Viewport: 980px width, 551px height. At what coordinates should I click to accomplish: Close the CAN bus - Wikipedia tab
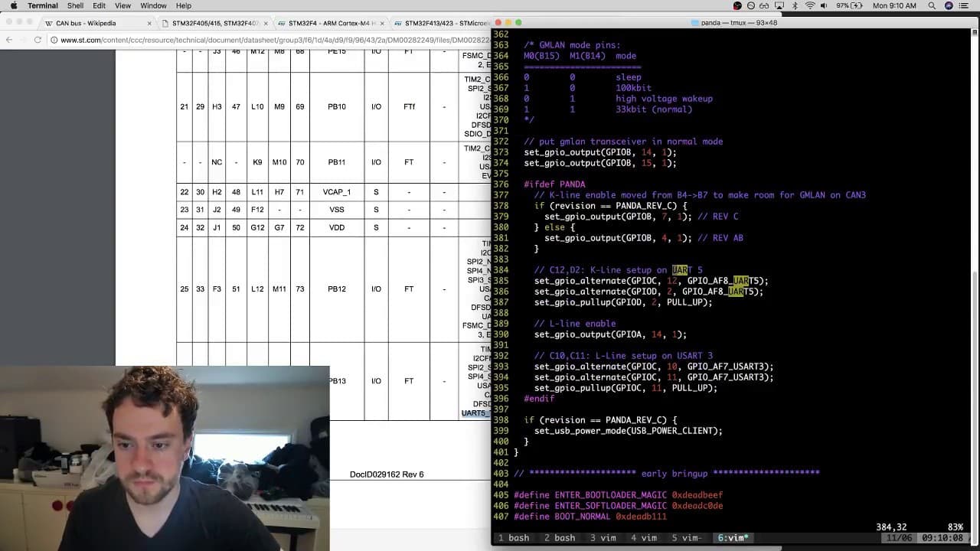coord(149,23)
